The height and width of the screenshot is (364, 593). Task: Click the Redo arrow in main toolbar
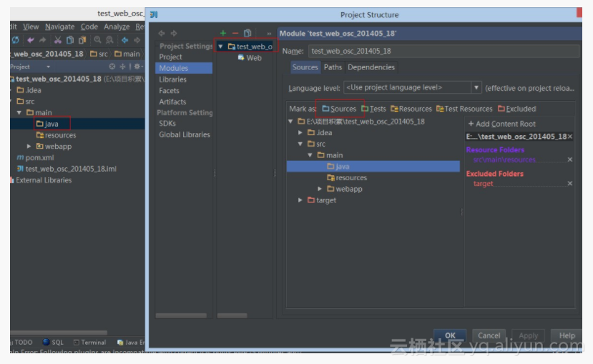[42, 39]
